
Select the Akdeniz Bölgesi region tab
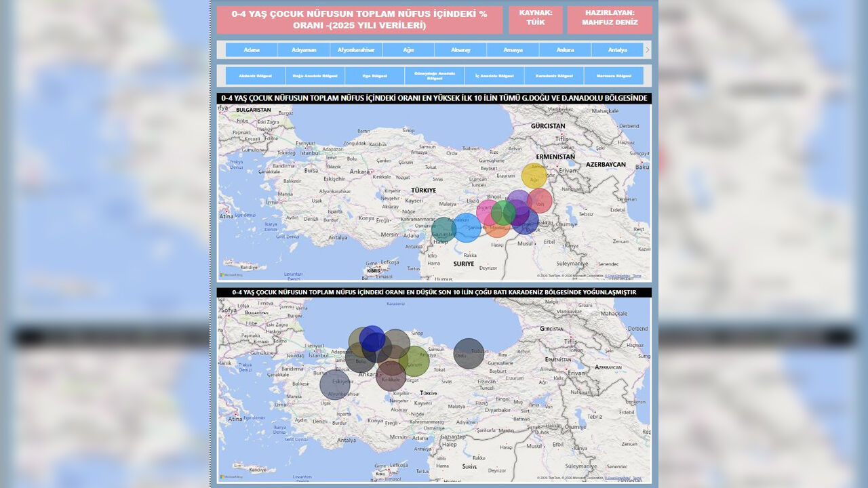tap(255, 76)
